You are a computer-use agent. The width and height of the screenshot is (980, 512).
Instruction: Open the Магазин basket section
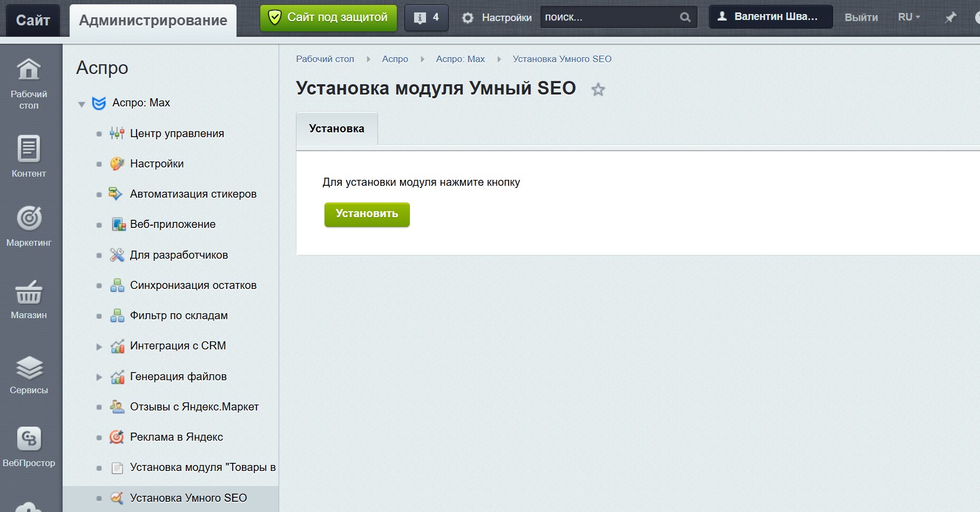(x=29, y=299)
